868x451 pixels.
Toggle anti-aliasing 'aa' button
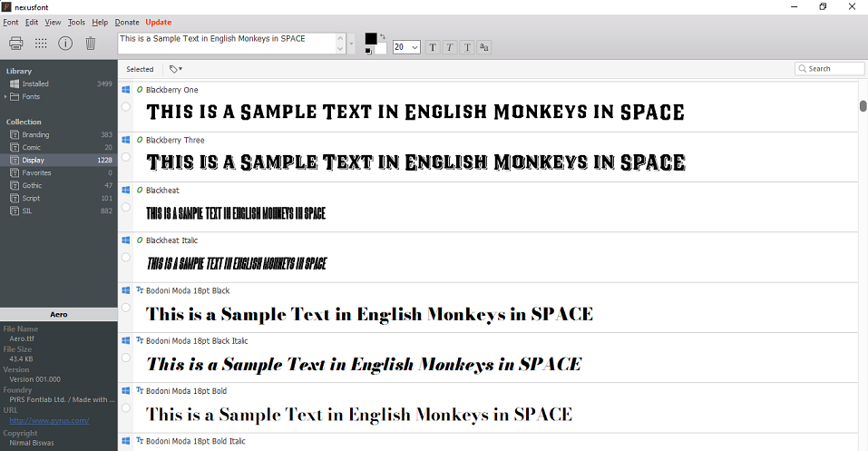(x=484, y=47)
